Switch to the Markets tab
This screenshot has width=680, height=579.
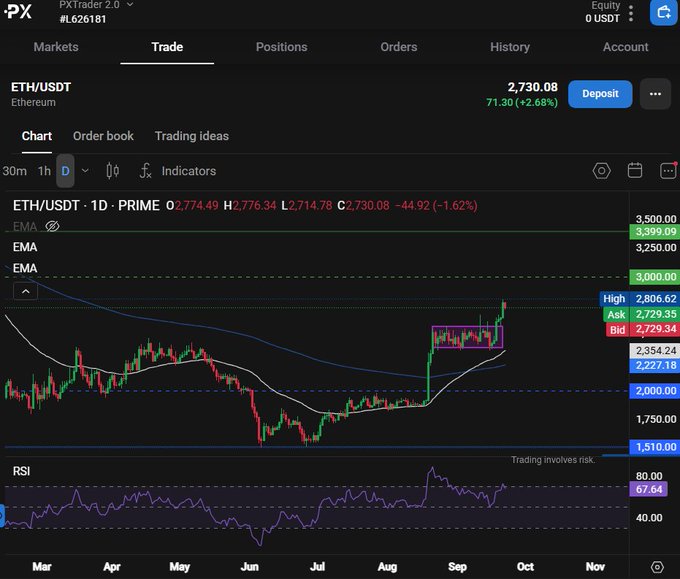point(56,47)
